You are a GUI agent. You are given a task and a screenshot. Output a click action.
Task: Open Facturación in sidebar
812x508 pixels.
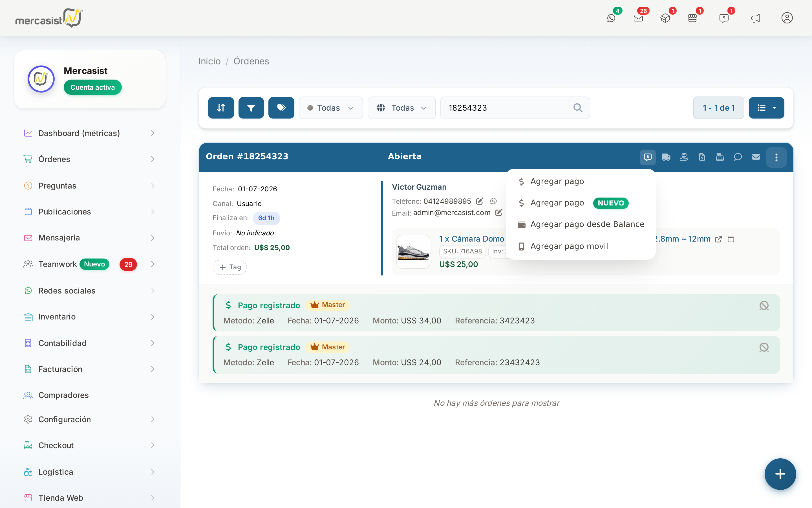[x=90, y=369]
